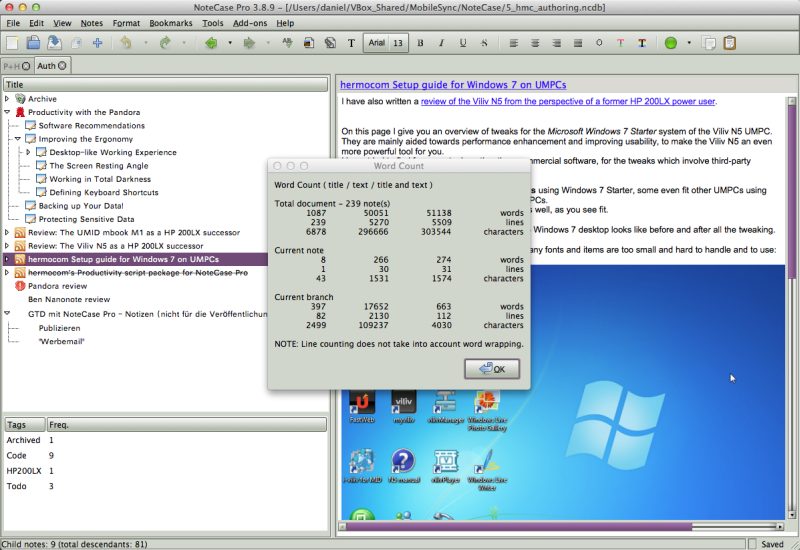Select The Screen Resting Angle note

click(98, 165)
